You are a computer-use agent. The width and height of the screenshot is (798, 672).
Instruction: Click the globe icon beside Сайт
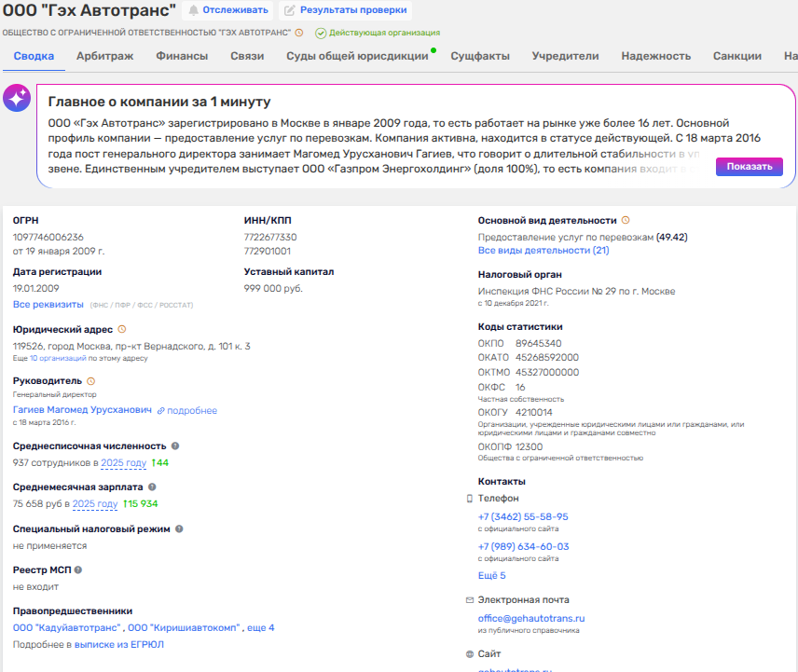pyautogui.click(x=470, y=654)
